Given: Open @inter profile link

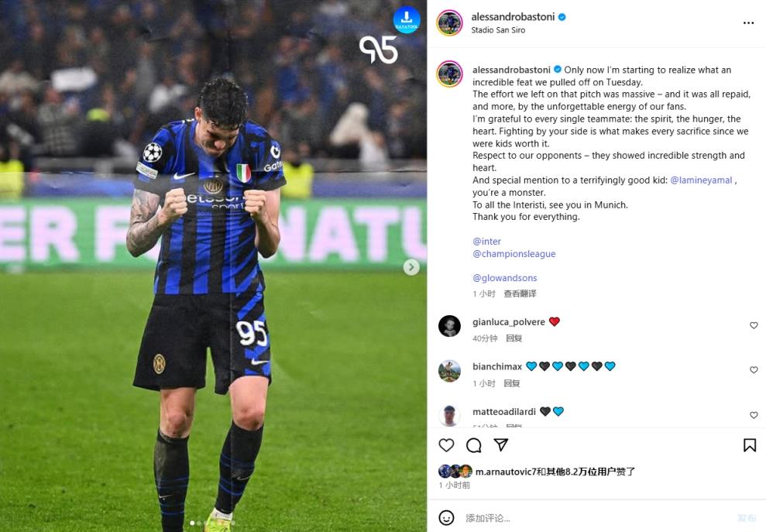Looking at the screenshot, I should 486,242.
